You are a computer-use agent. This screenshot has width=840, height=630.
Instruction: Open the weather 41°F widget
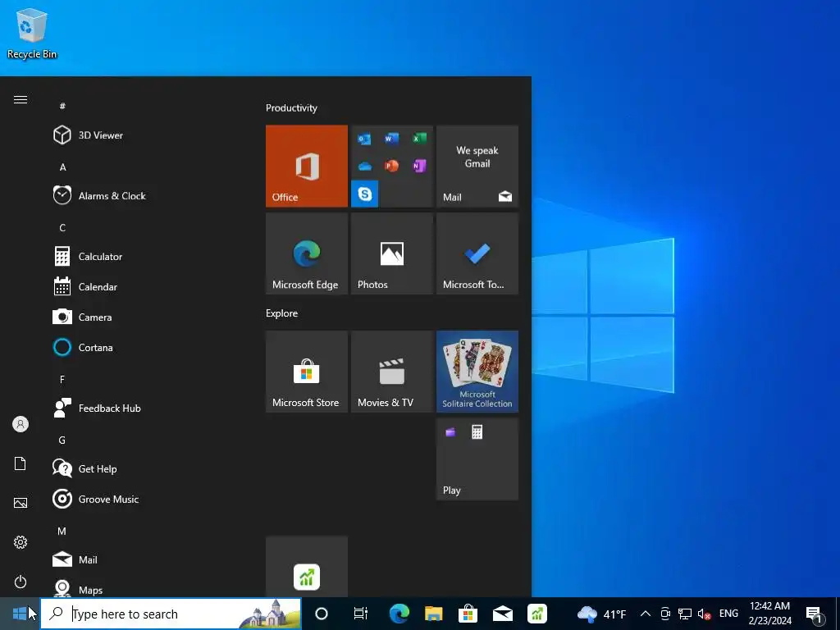pos(601,614)
